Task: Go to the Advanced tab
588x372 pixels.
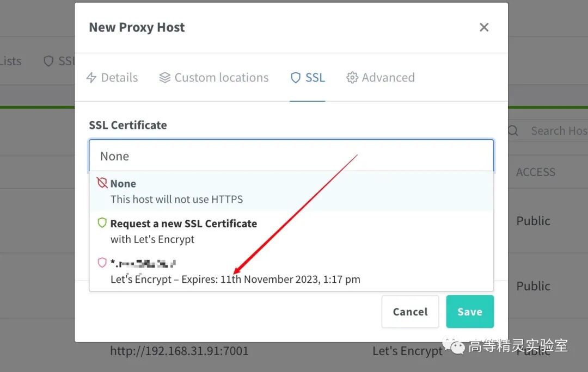Action: coord(380,78)
